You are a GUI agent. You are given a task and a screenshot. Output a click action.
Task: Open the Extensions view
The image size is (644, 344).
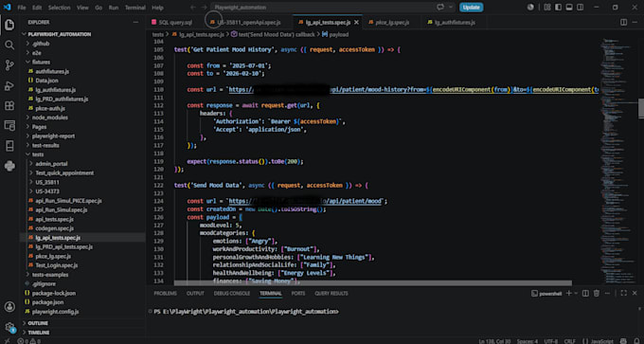point(9,105)
